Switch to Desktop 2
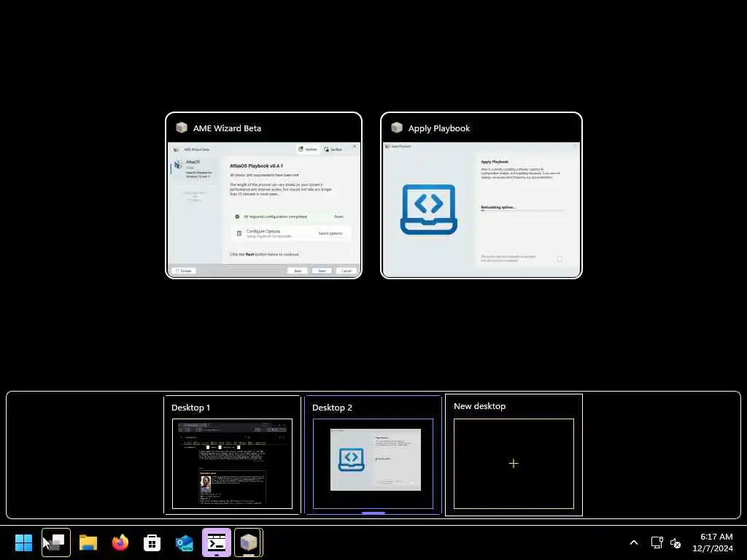This screenshot has width=747, height=560. pos(373,455)
